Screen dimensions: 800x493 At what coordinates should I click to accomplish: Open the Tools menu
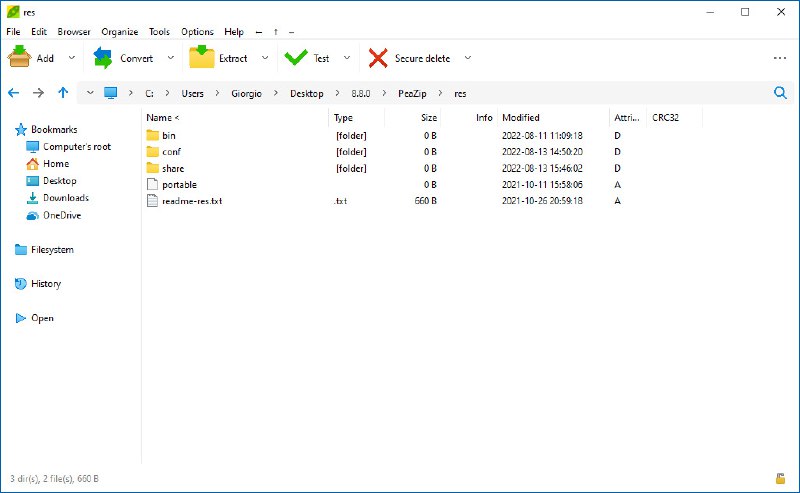click(x=159, y=32)
